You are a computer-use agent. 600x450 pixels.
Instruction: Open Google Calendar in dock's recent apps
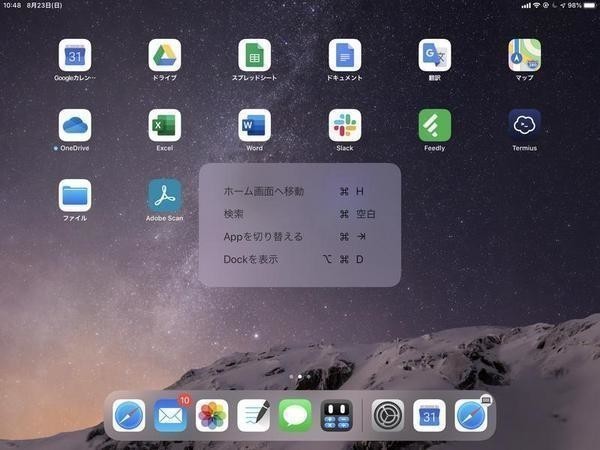pos(429,416)
